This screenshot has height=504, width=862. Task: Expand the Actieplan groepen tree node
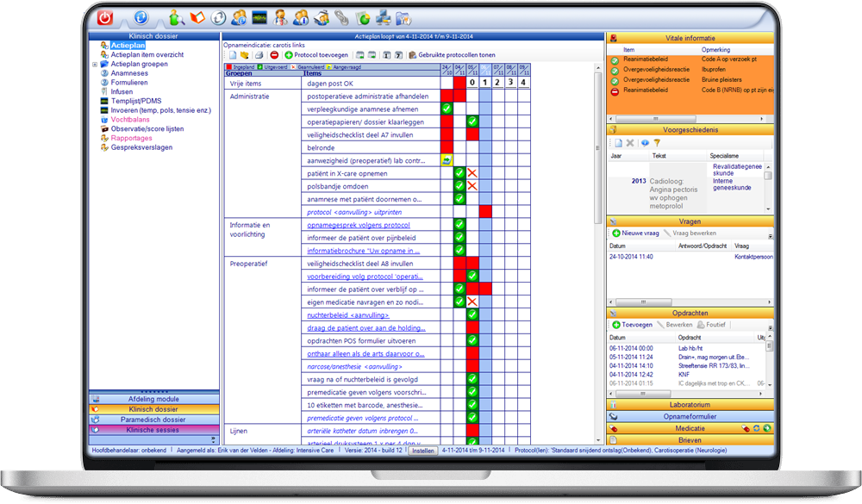(x=95, y=65)
